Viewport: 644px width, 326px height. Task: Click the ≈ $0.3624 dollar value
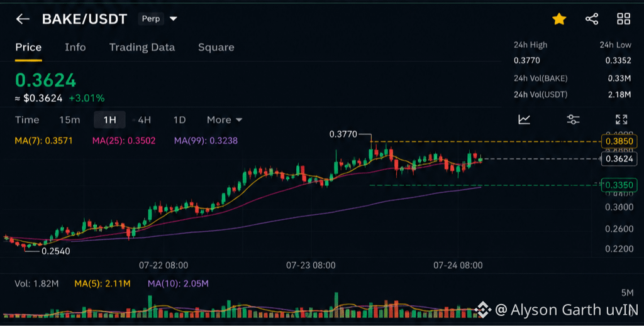point(38,99)
